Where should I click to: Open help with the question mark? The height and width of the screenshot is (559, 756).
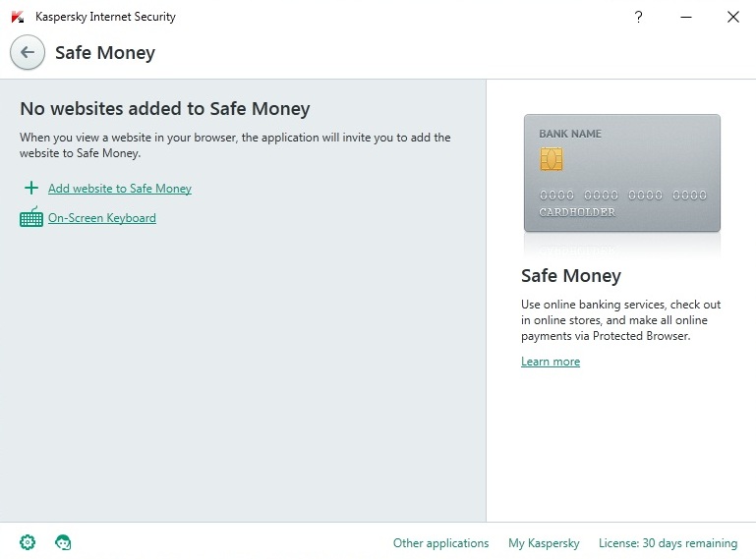point(638,17)
